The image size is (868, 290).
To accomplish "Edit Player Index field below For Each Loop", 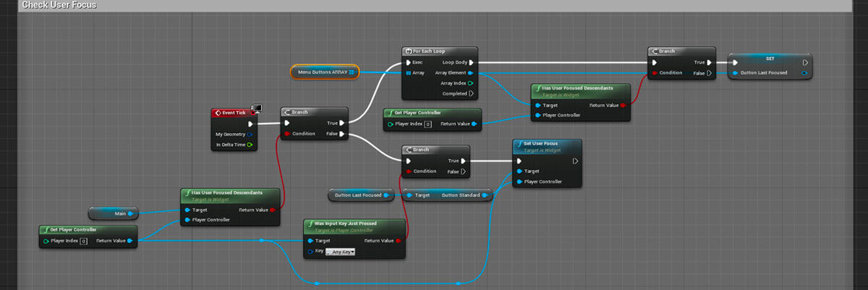I will pyautogui.click(x=427, y=124).
